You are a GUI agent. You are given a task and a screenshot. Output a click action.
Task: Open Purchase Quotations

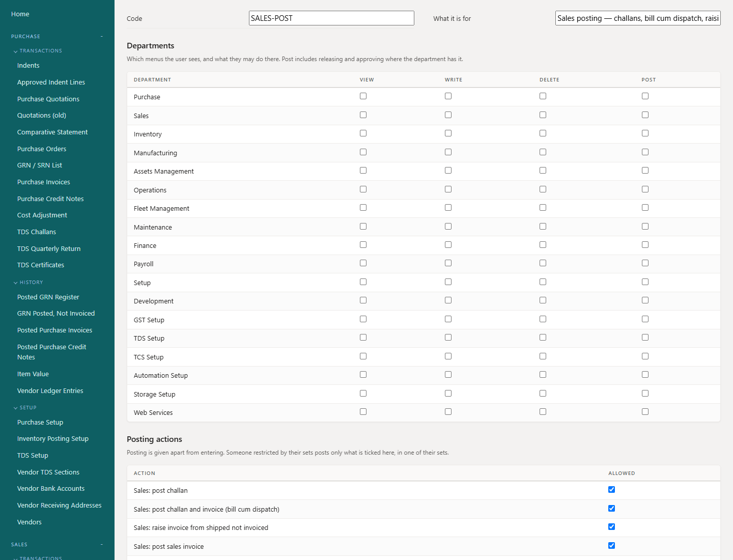(48, 99)
